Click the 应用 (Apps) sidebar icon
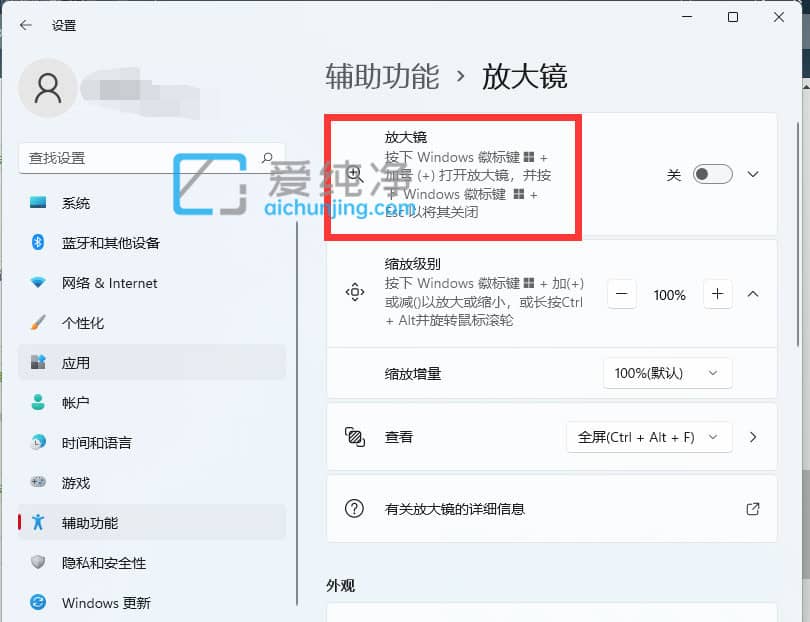810x622 pixels. pos(40,363)
